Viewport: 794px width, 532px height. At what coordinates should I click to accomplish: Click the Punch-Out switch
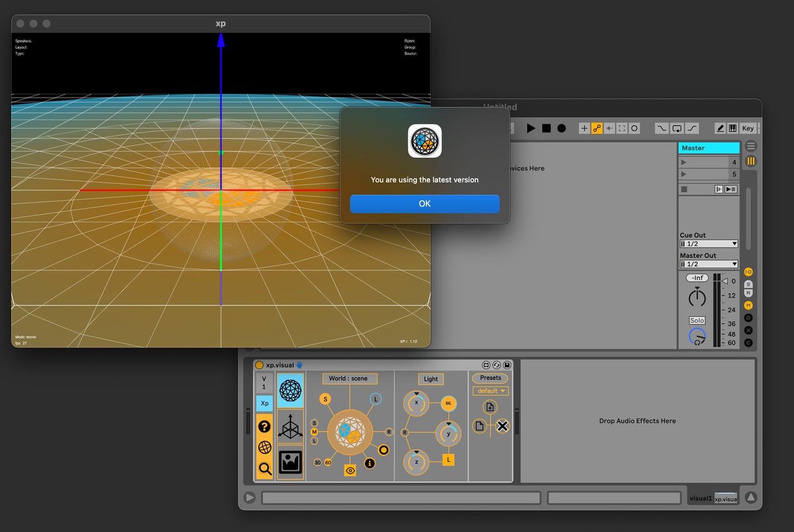coord(691,128)
